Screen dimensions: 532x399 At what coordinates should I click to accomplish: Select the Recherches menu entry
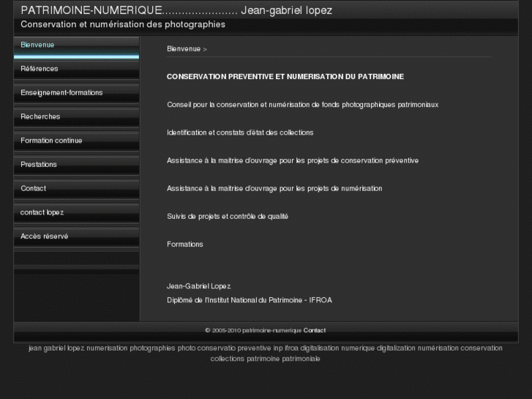pyautogui.click(x=76, y=117)
